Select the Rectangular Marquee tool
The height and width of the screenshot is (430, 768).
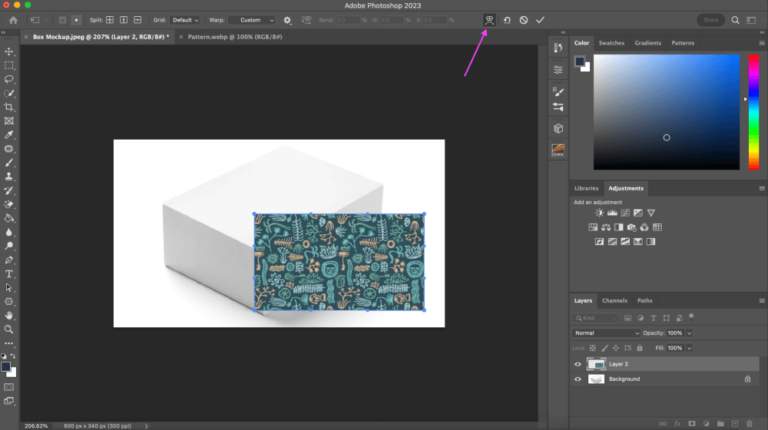[x=9, y=65]
